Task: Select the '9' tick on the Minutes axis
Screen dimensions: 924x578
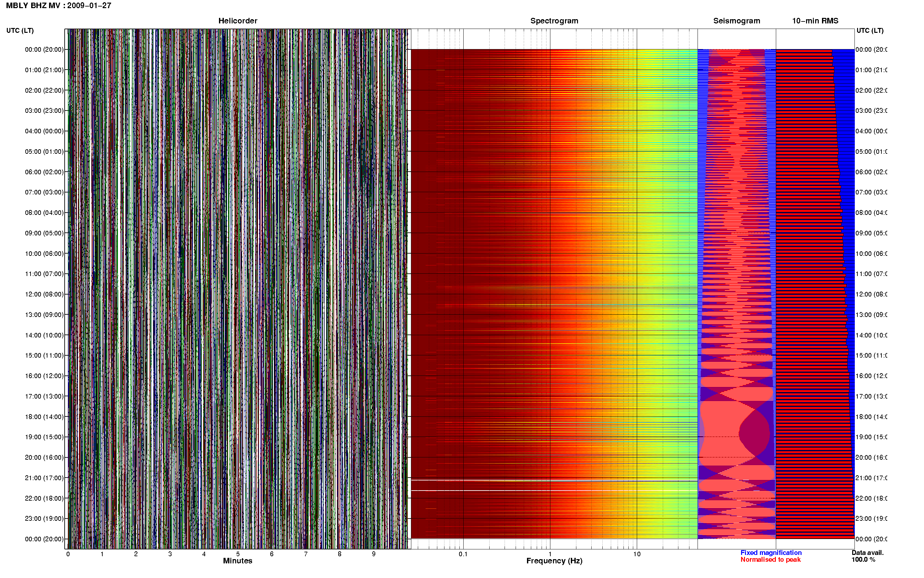Action: (x=374, y=554)
